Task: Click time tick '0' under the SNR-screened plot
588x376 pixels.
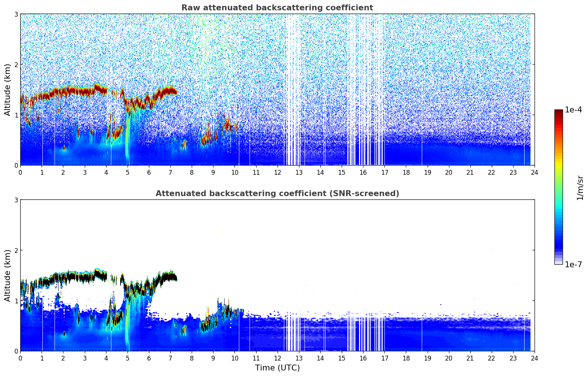Action: click(20, 358)
